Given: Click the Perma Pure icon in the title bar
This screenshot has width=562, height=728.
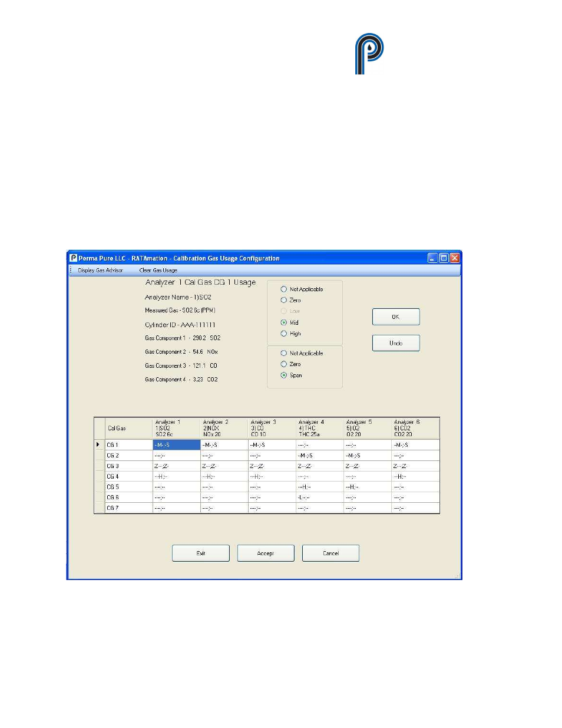Looking at the screenshot, I should tap(74, 258).
